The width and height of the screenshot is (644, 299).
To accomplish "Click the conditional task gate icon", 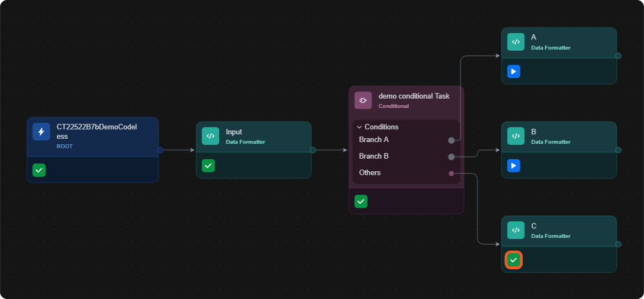I will (363, 100).
